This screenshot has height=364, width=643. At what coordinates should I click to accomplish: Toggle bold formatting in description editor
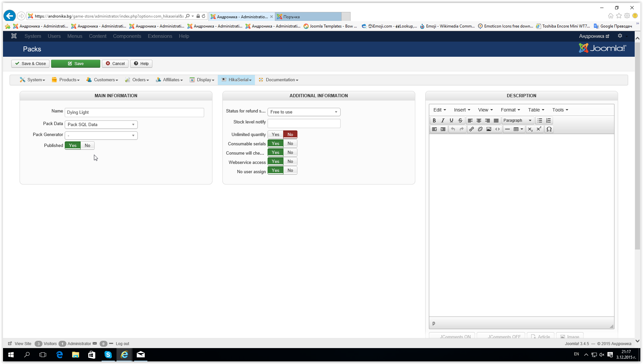tap(434, 120)
